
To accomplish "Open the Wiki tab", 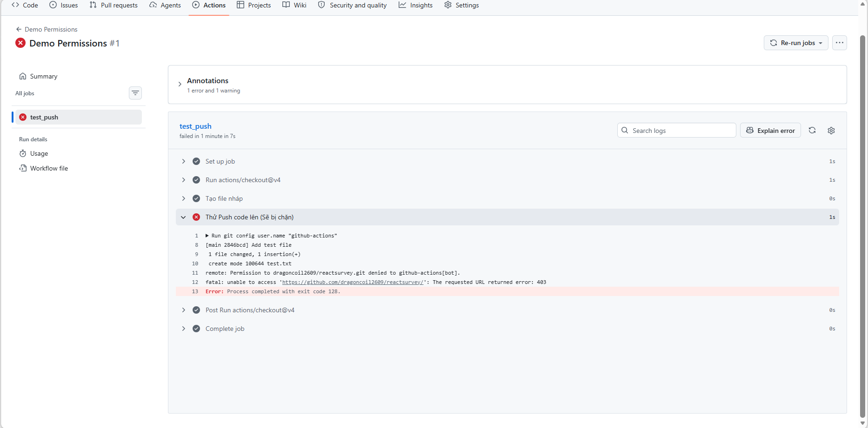I will tap(294, 5).
